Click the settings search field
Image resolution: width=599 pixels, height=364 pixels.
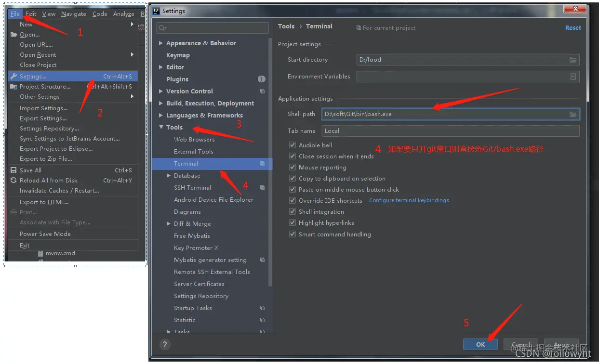[x=212, y=28]
